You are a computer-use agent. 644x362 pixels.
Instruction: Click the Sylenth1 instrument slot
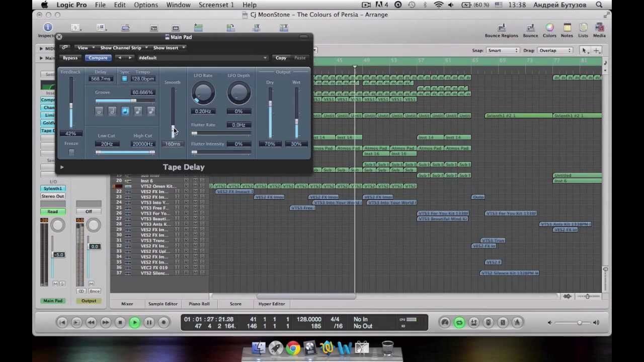[x=53, y=189]
